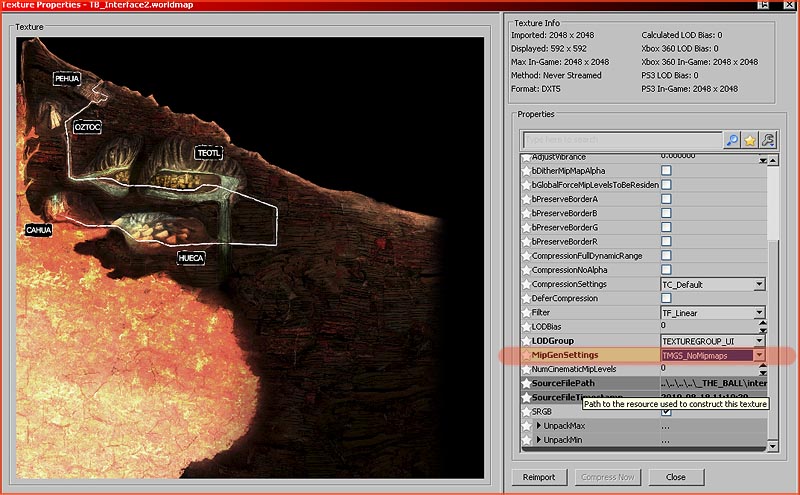
Task: Star the CompressionFullDynamicRange property
Action: [x=526, y=256]
